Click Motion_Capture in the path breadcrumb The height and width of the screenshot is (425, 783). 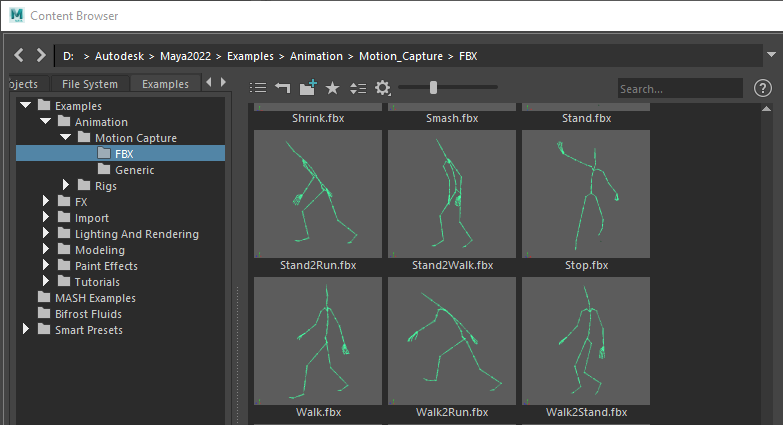point(400,56)
